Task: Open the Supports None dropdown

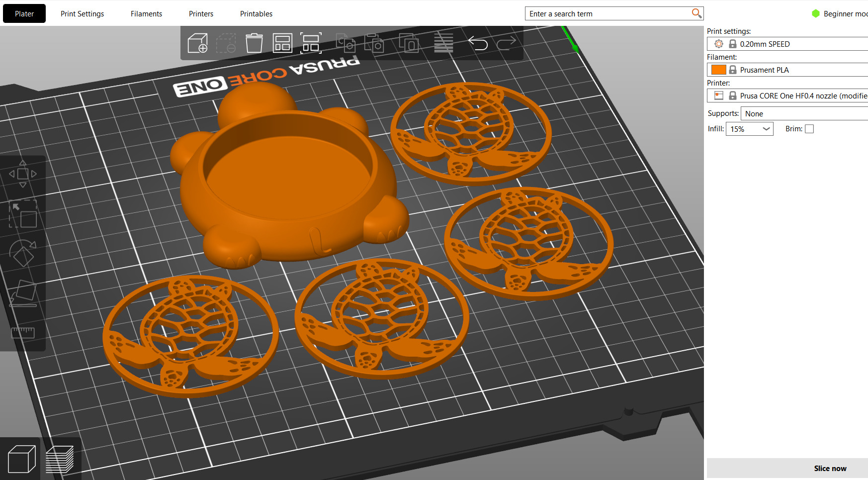Action: pyautogui.click(x=804, y=113)
